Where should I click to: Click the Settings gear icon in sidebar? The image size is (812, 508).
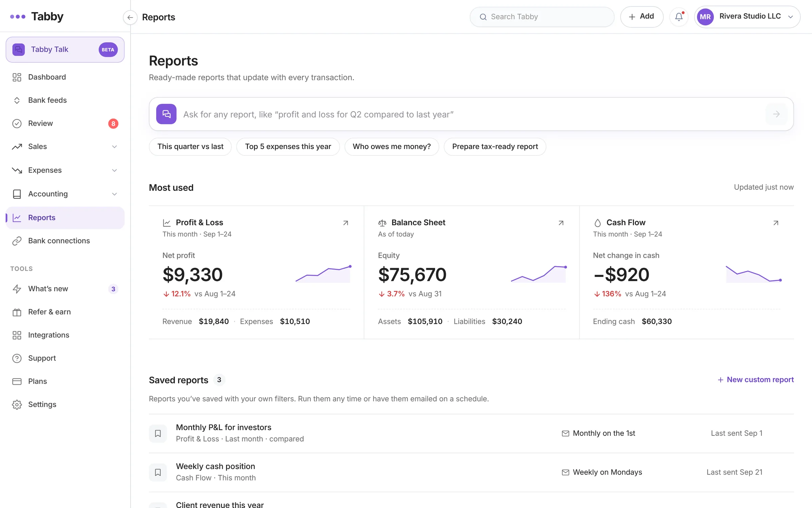click(x=17, y=405)
